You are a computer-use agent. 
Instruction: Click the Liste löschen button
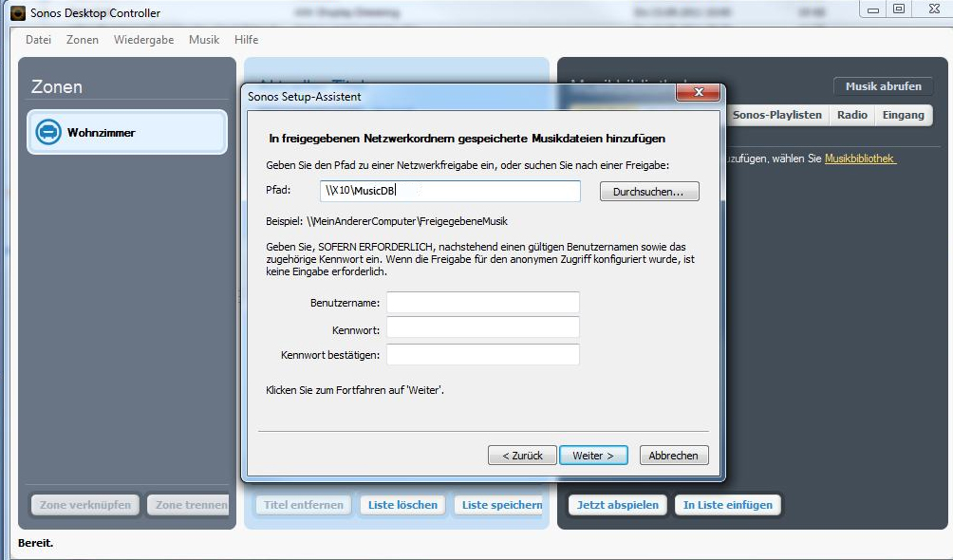coord(402,505)
